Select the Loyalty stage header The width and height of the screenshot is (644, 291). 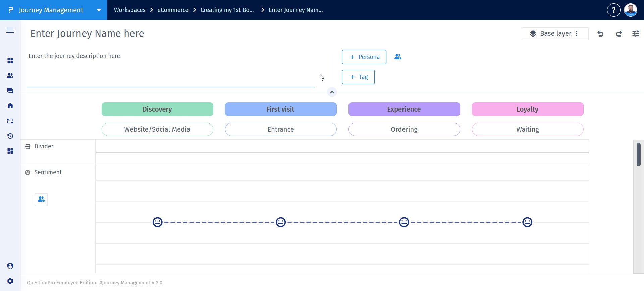(x=528, y=109)
